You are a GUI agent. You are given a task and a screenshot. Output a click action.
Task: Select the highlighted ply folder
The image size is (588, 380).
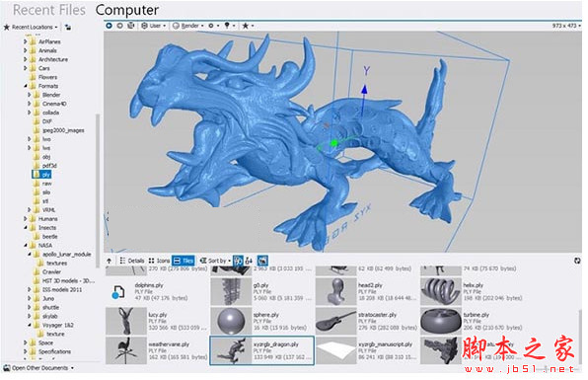[x=41, y=175]
